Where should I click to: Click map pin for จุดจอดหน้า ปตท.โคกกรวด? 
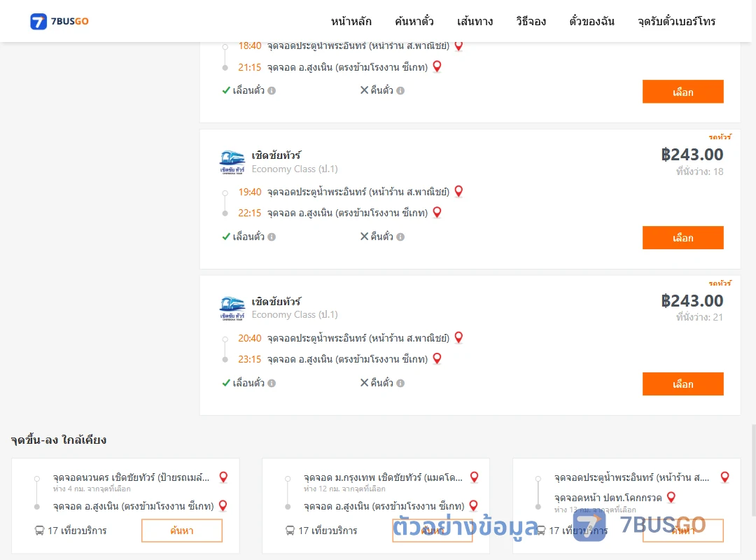(671, 497)
